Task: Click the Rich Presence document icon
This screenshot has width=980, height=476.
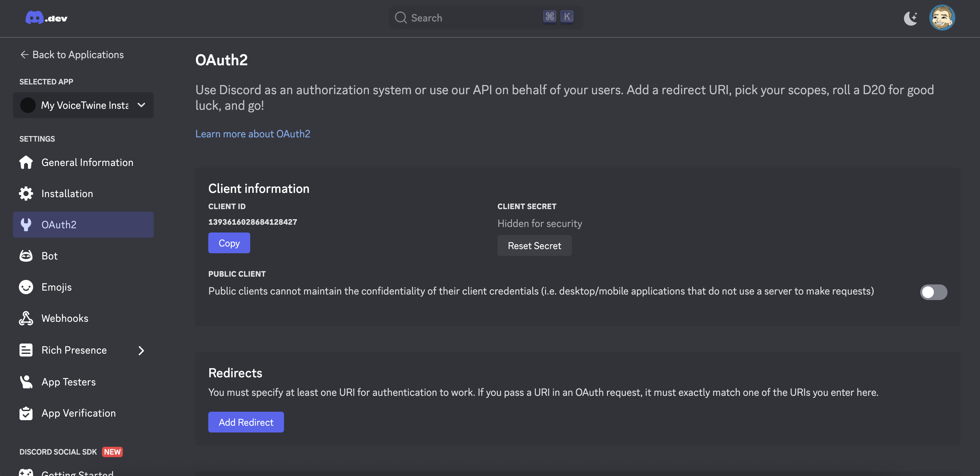Action: [26, 350]
